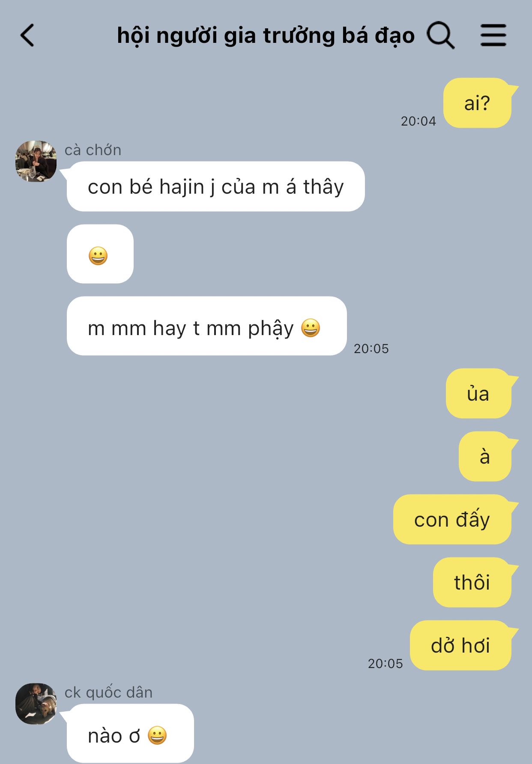Select the 'ủa' message bubble
The image size is (532, 764).
click(x=479, y=393)
